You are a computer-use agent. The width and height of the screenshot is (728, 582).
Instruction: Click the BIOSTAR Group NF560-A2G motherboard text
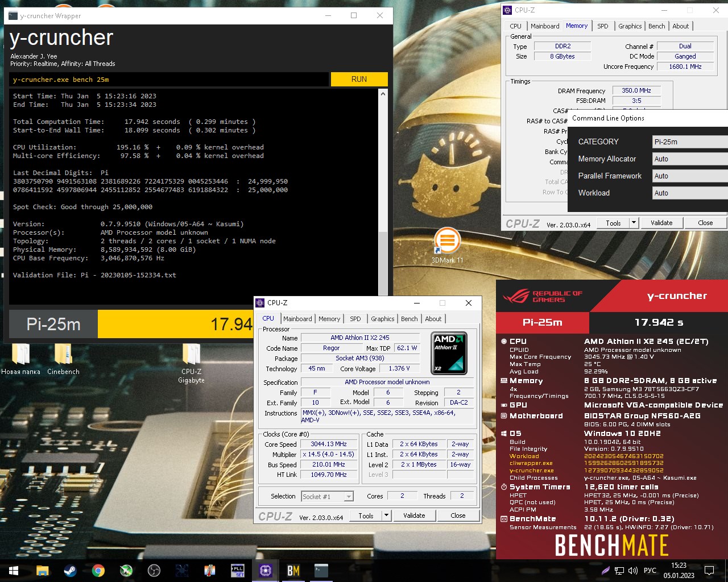click(642, 416)
